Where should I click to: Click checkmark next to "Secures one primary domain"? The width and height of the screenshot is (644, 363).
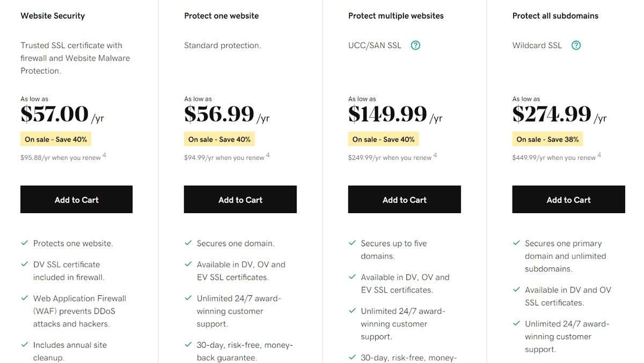[x=517, y=243]
